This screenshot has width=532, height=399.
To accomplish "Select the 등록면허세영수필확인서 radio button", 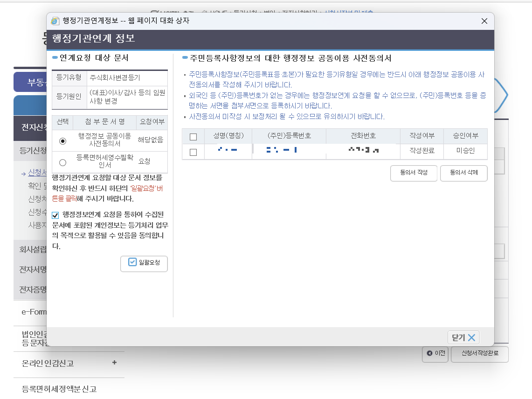I will 62,162.
